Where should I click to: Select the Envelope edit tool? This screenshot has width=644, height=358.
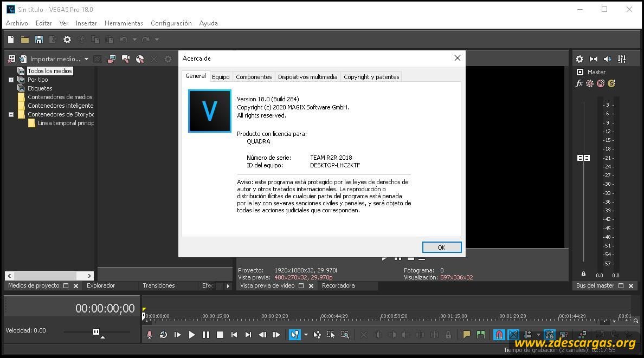(317, 335)
